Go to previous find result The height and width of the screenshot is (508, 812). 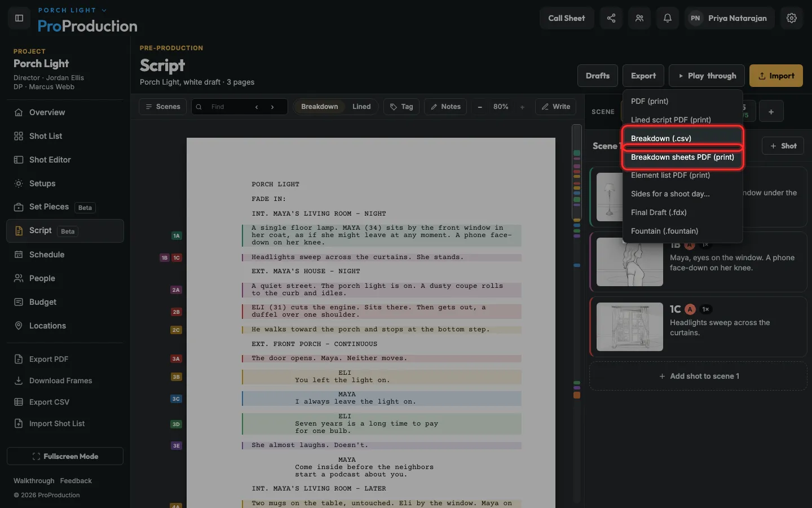click(x=257, y=107)
